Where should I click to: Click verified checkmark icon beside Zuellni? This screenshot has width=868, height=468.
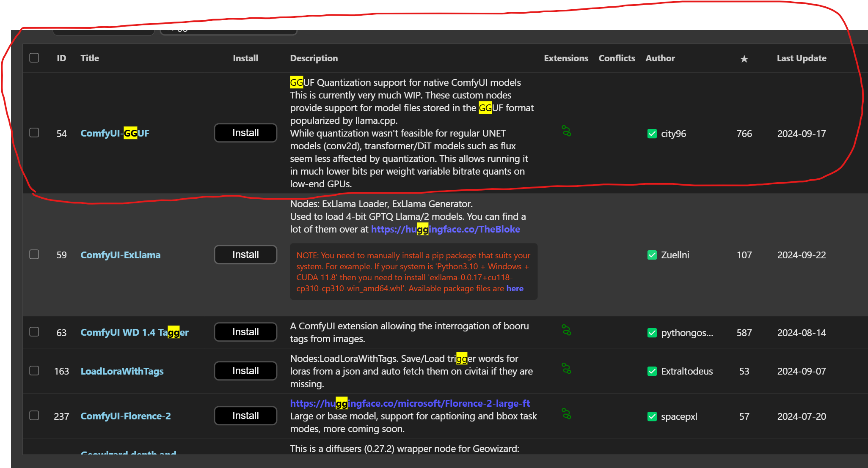coord(652,255)
